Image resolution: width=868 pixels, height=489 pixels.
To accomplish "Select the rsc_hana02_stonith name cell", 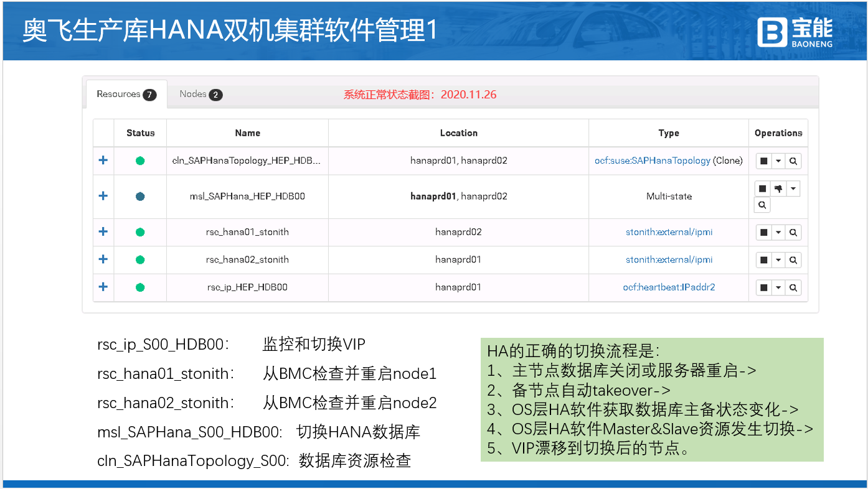I will coord(248,259).
